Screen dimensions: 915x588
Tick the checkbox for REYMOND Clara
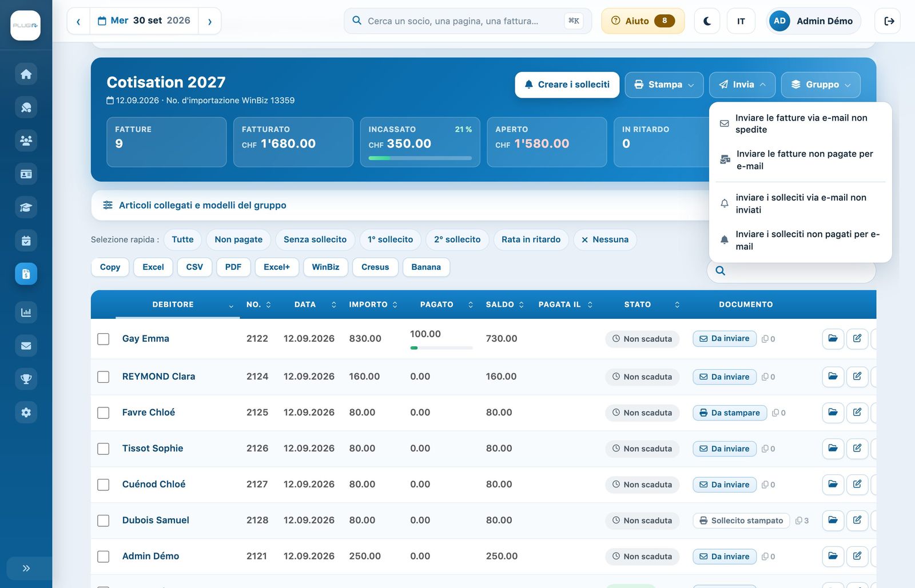pyautogui.click(x=104, y=377)
